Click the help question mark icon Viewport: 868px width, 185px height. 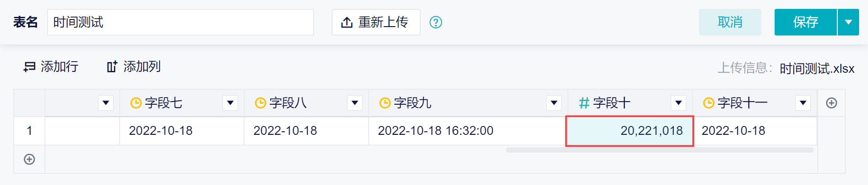pos(436,22)
